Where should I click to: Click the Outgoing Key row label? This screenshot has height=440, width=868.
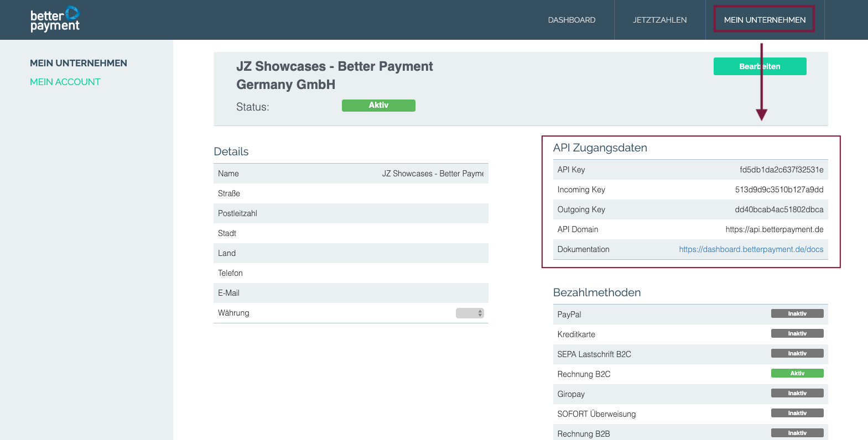coord(581,209)
